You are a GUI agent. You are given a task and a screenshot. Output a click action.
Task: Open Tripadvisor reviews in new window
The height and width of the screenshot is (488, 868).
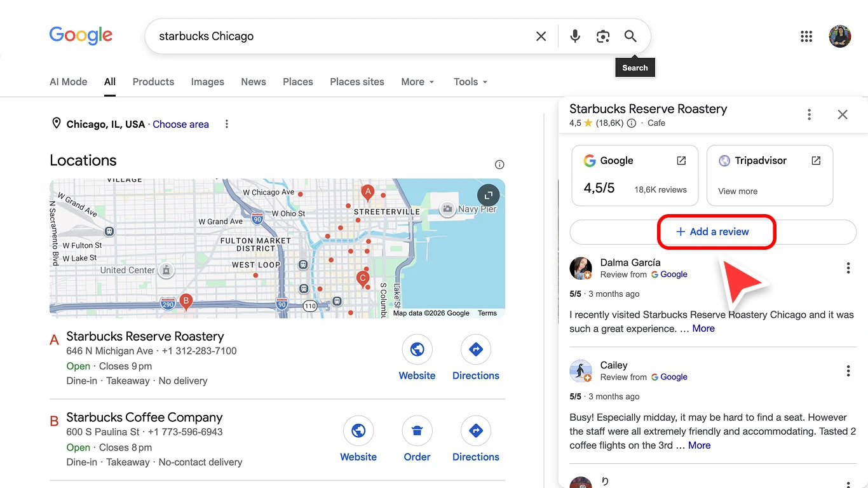pyautogui.click(x=816, y=161)
